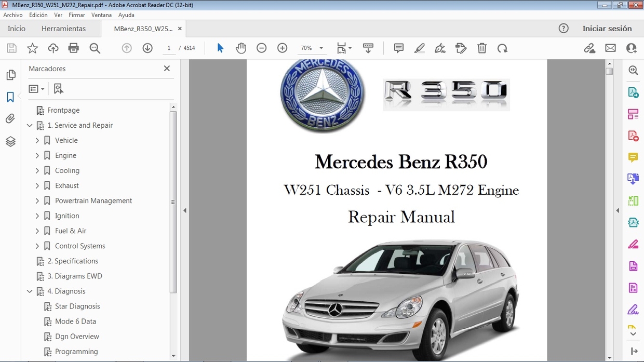Screen dimensions: 644x362
Task: Expand the Fuel & Air bookmark
Action: coord(37,231)
